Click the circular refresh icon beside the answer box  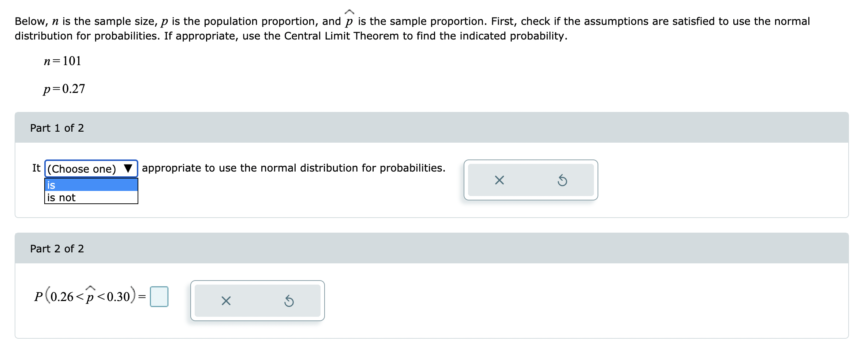point(288,300)
